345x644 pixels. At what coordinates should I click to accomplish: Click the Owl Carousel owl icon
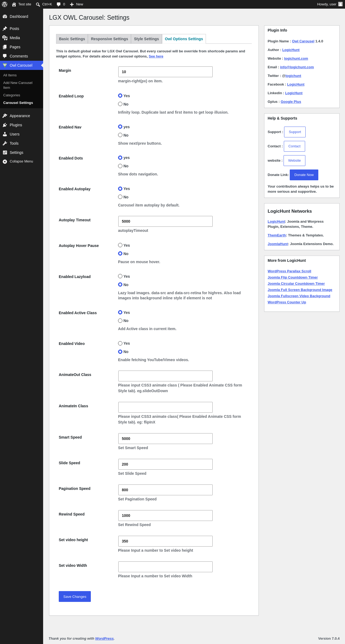(5, 65)
